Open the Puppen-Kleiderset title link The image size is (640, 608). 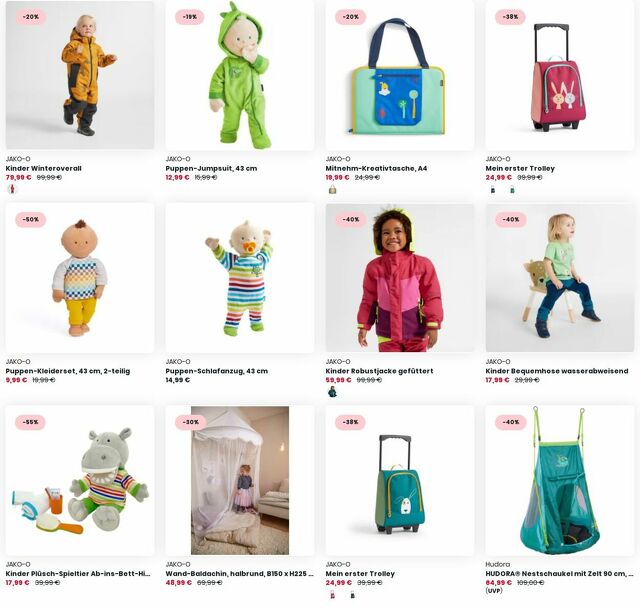[x=68, y=371]
